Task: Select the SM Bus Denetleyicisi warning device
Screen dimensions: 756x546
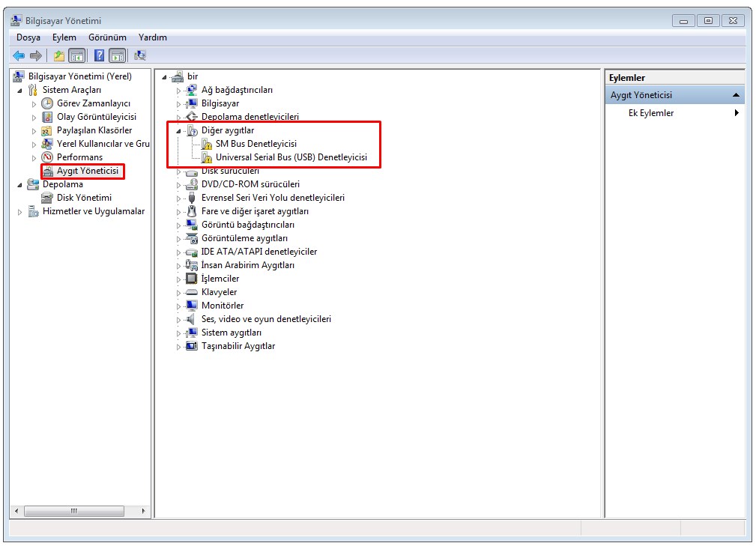Action: (x=255, y=144)
